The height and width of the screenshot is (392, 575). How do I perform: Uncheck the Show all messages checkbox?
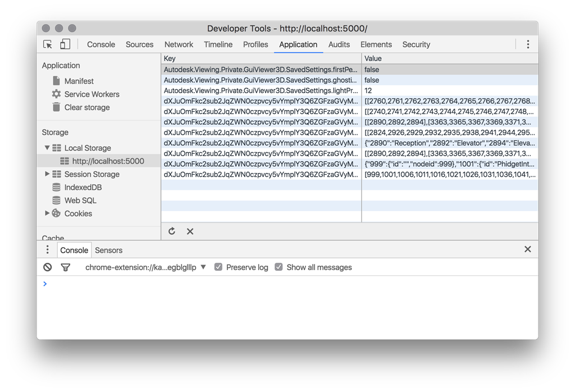(x=279, y=267)
